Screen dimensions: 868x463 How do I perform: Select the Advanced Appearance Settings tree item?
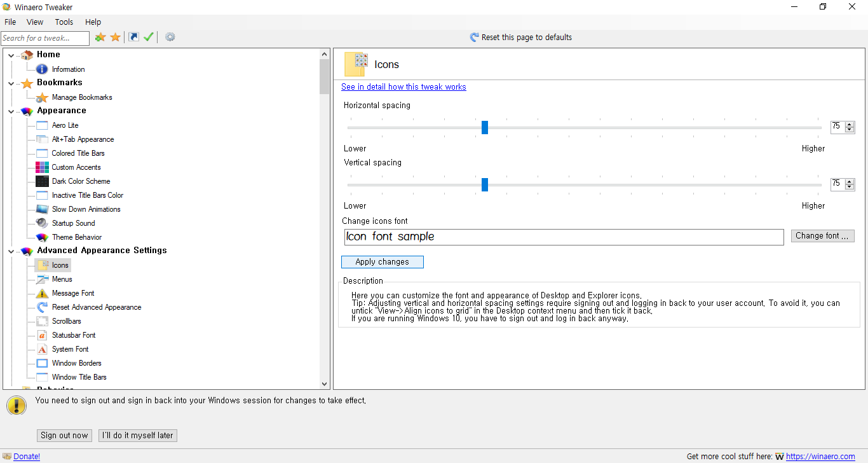pyautogui.click(x=102, y=251)
